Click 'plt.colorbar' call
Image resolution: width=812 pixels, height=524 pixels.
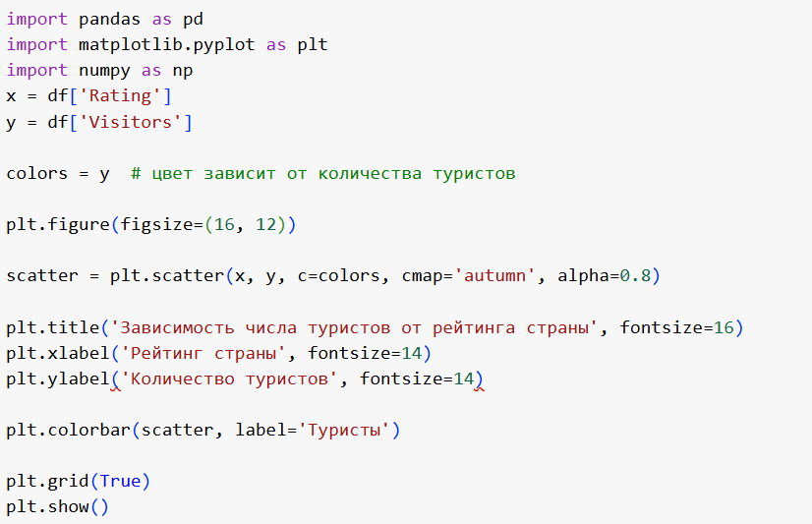pyautogui.click(x=69, y=431)
